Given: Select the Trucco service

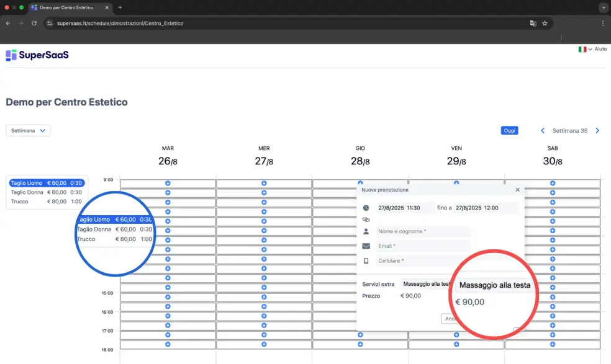Looking at the screenshot, I should [47, 202].
